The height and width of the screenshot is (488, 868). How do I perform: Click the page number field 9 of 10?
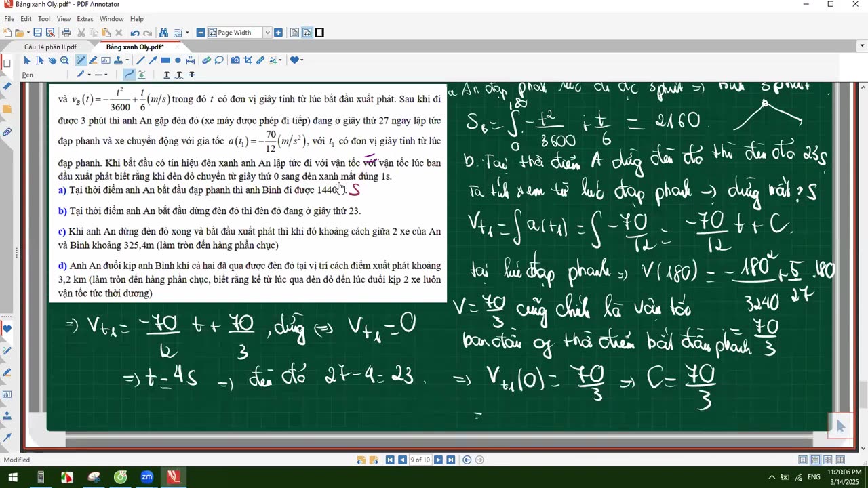click(420, 460)
